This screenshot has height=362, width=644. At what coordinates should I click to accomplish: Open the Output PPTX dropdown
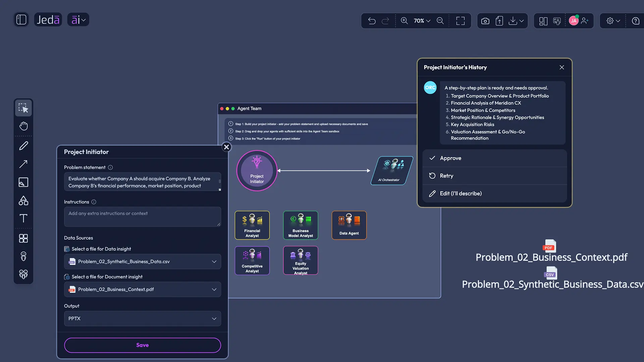(x=142, y=318)
